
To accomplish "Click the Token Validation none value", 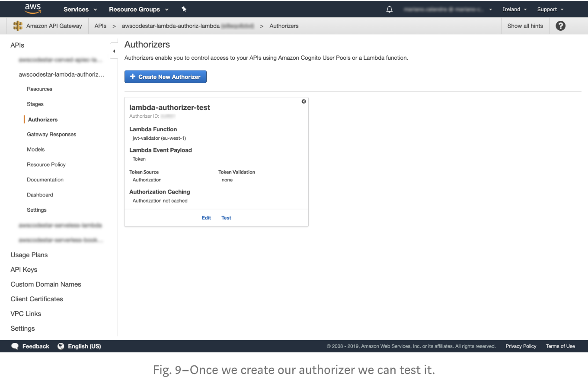I will pyautogui.click(x=227, y=180).
